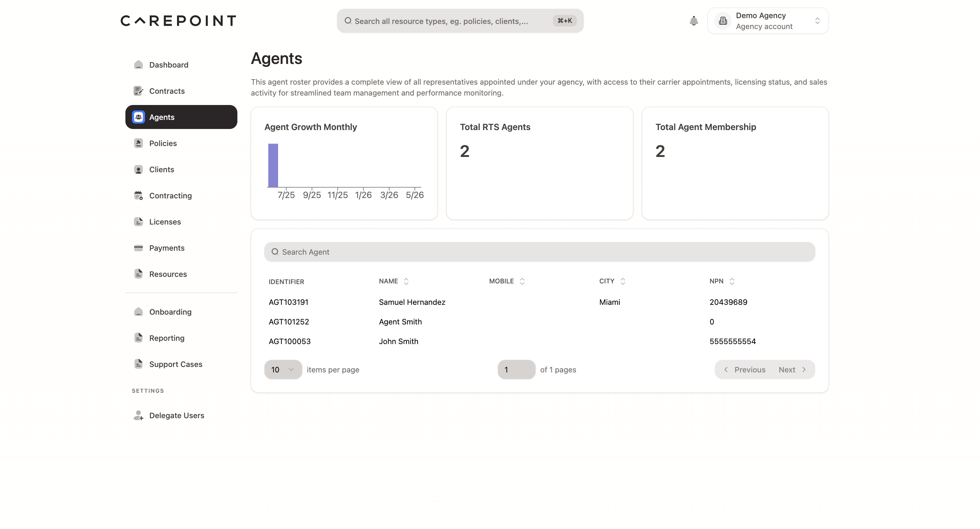Open Payments section

(x=181, y=248)
